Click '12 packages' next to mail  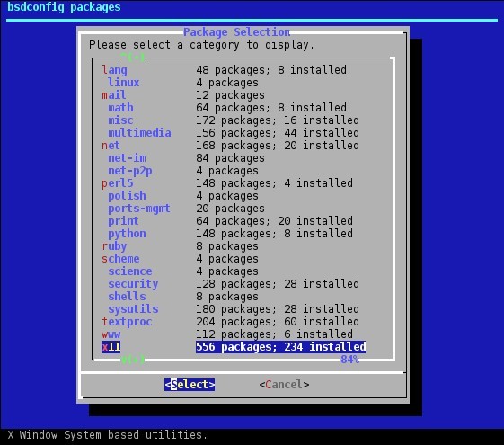pyautogui.click(x=231, y=95)
